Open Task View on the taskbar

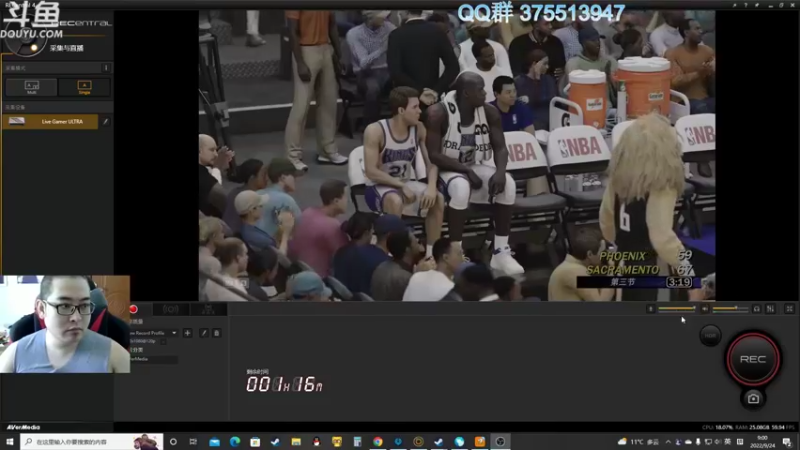[193, 442]
